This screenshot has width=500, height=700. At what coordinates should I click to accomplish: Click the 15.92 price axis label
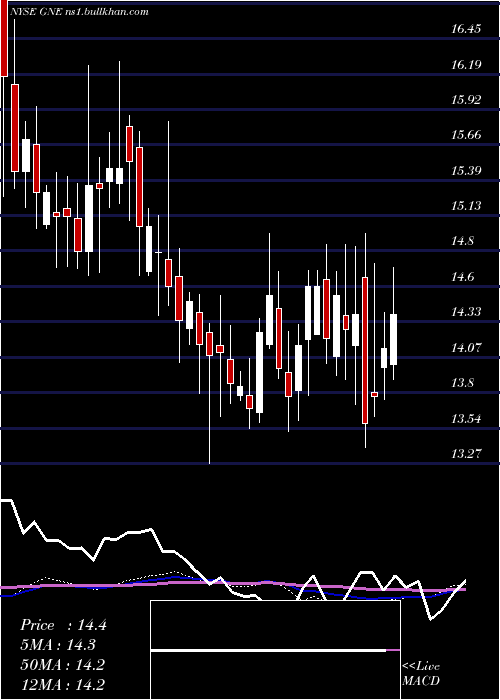(466, 100)
